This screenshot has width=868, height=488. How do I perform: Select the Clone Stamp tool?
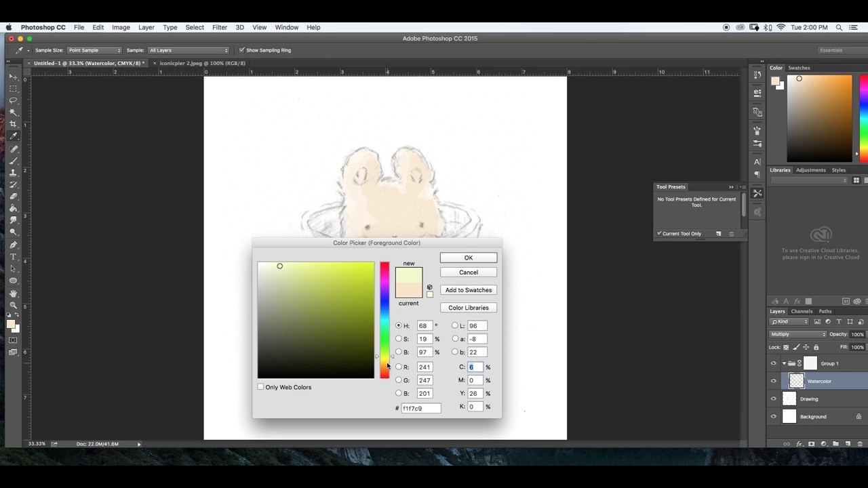(13, 173)
